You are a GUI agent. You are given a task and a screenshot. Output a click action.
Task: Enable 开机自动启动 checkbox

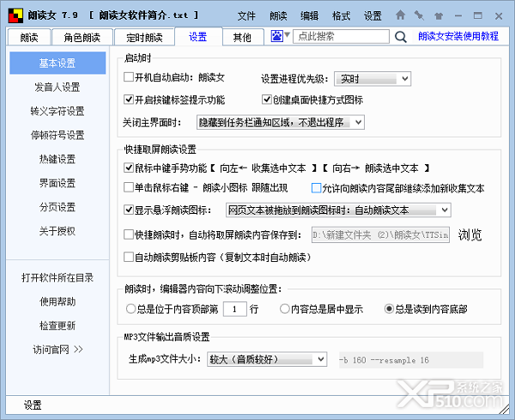129,77
